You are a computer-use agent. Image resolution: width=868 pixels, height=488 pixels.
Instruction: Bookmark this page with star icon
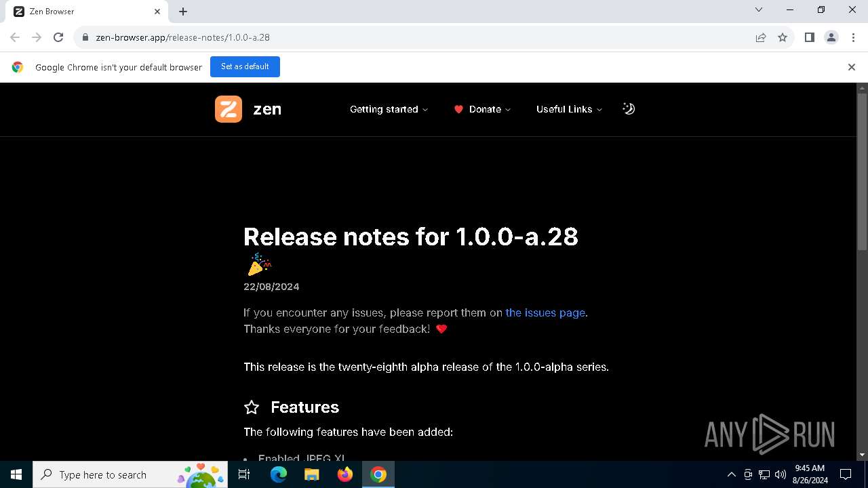(783, 37)
